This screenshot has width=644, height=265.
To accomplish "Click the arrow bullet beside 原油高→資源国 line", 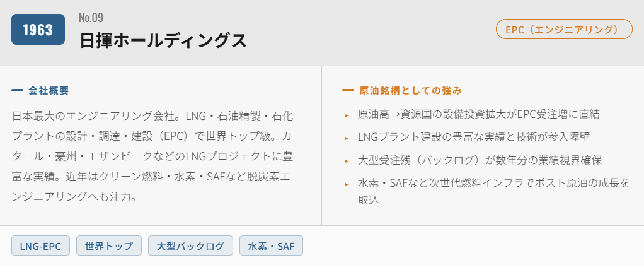I will [x=347, y=115].
